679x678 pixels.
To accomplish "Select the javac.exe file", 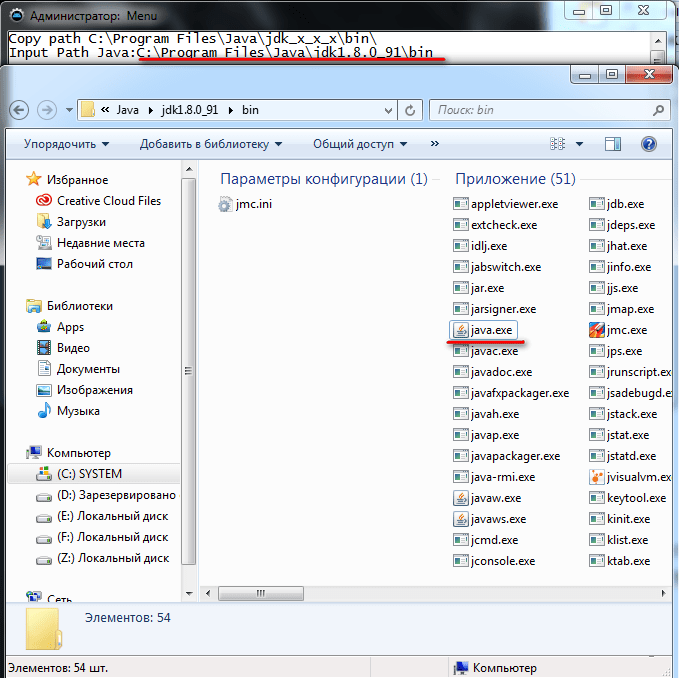I will [x=485, y=351].
